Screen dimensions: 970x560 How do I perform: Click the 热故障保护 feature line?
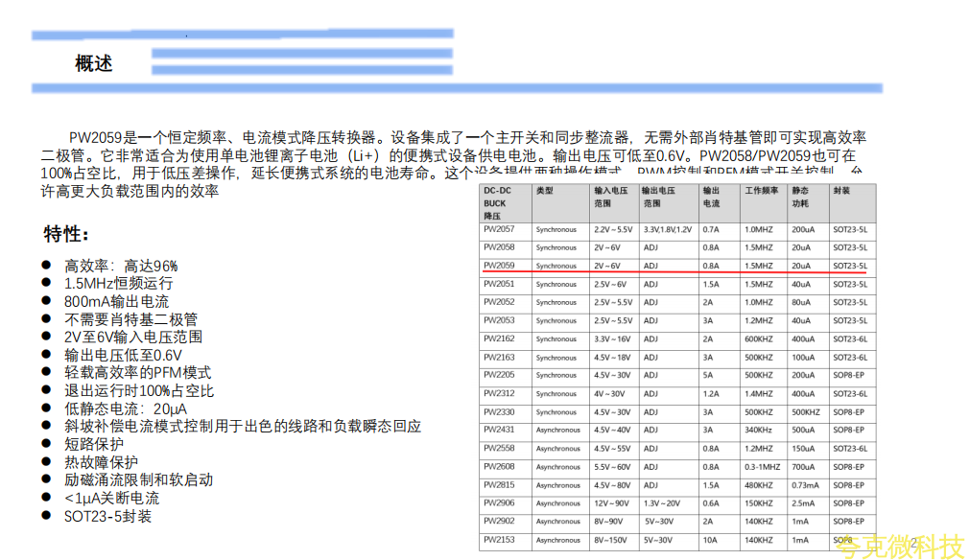[101, 462]
